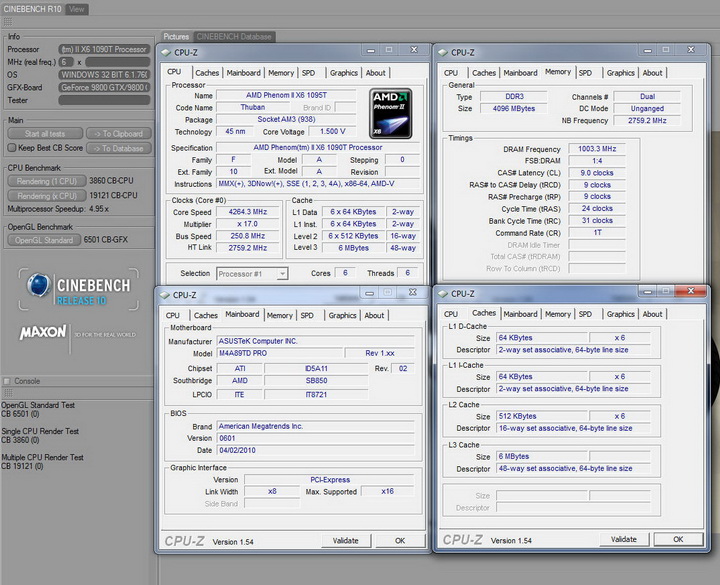Click Validate in the Mainboard CPU-Z window
720x585 pixels.
coord(346,540)
